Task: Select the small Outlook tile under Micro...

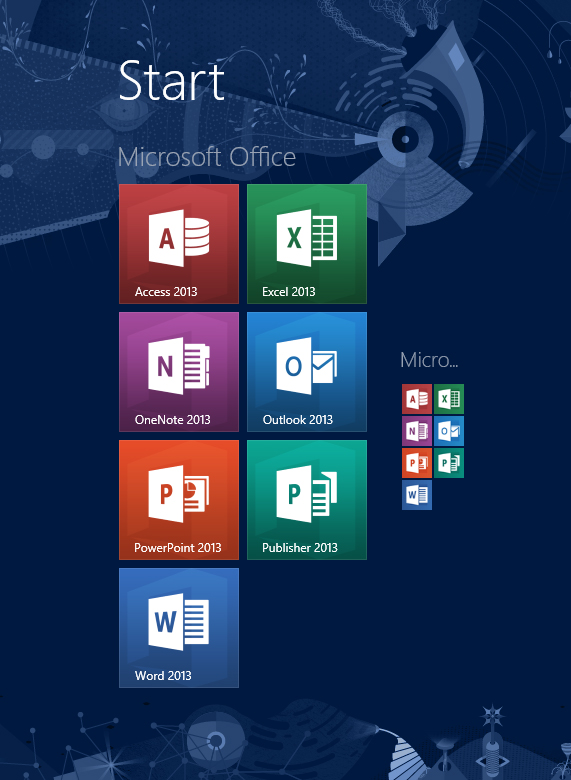Action: coord(449,431)
